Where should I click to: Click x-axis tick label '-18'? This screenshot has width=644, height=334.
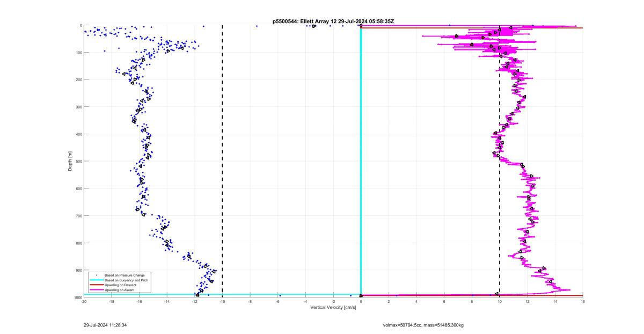112,301
